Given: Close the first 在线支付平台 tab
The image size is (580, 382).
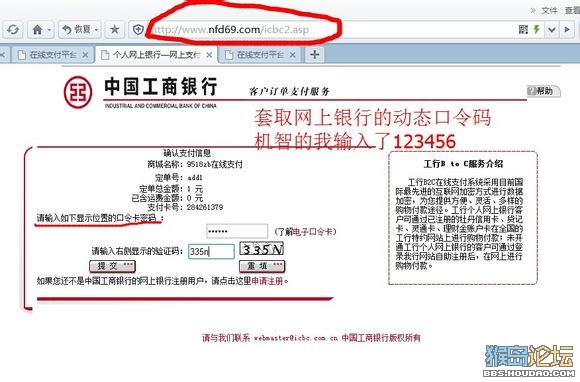Looking at the screenshot, I should (x=85, y=55).
